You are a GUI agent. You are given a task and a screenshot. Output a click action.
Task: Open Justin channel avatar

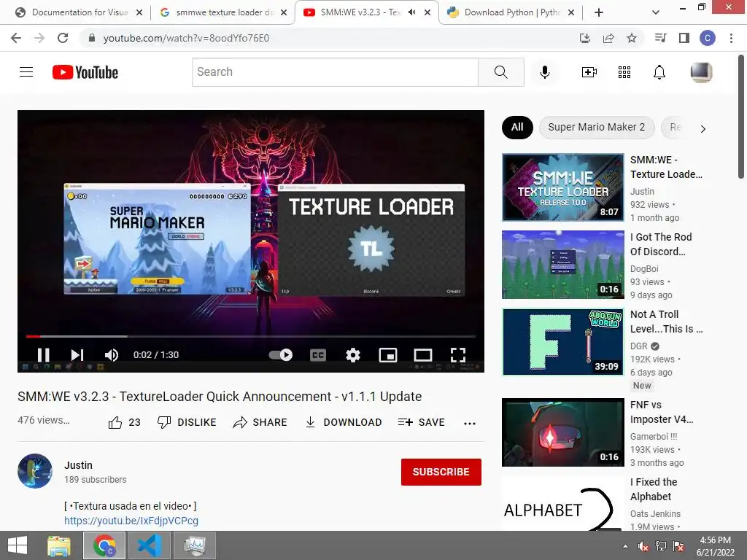coord(35,471)
